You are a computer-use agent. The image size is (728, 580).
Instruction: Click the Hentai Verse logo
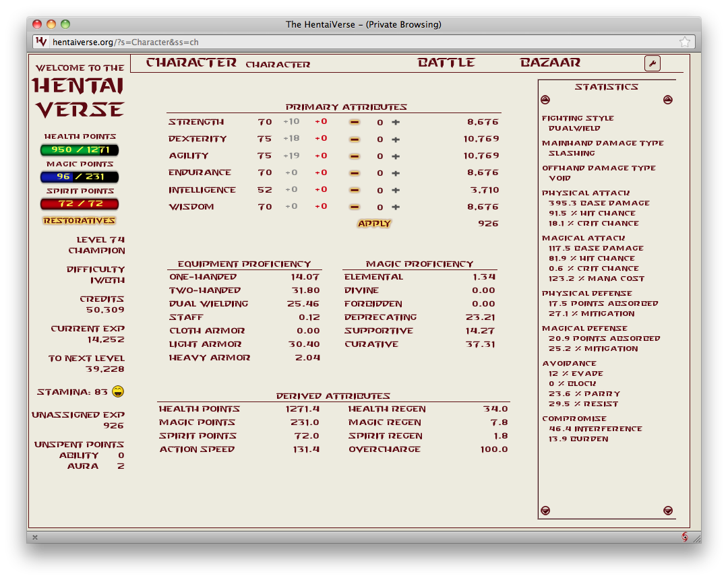[x=79, y=98]
